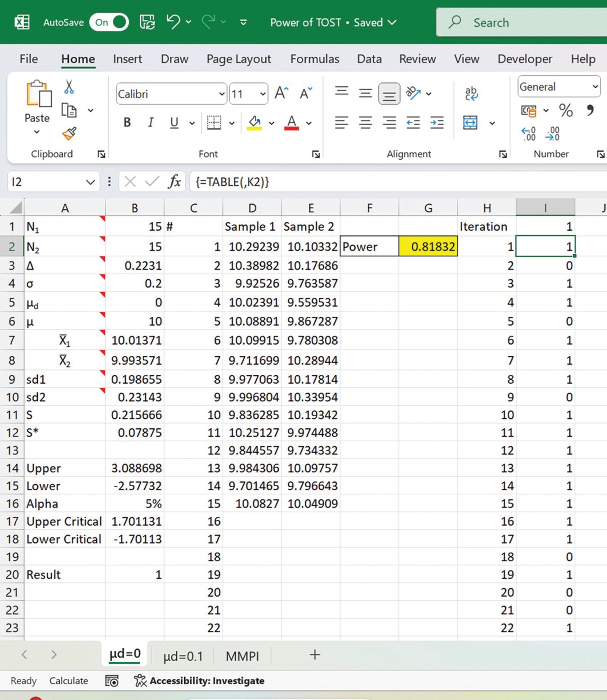Select the Format Painter tool
Viewport: 607px width, 700px height.
[68, 134]
